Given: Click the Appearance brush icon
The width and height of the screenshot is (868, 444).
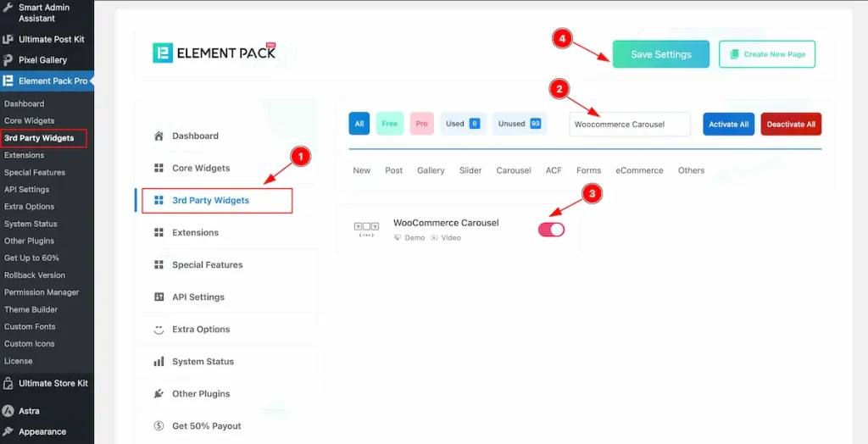Looking at the screenshot, I should 8,432.
